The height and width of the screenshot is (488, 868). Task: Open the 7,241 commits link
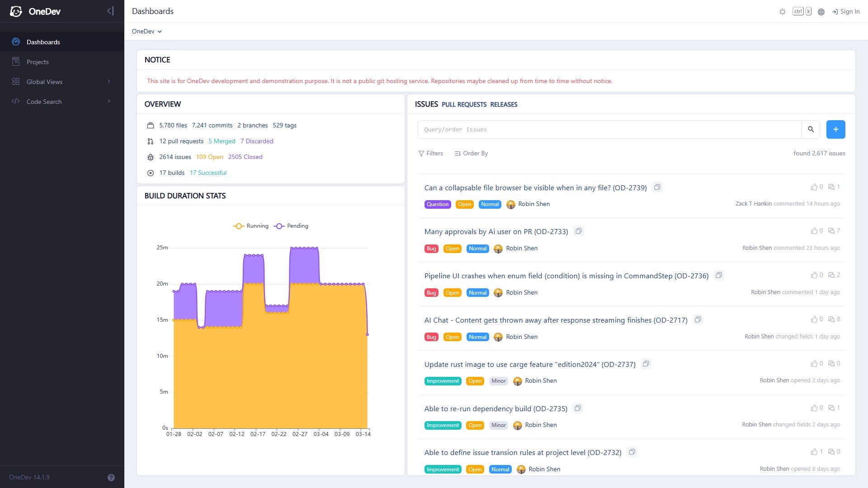(x=212, y=125)
